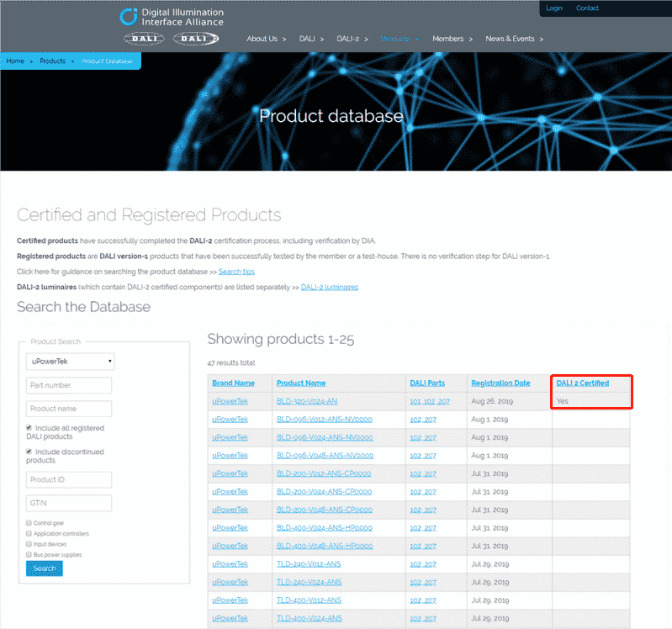Go to Products breadcrumb
Viewport: 672px width, 629px height.
(52, 61)
